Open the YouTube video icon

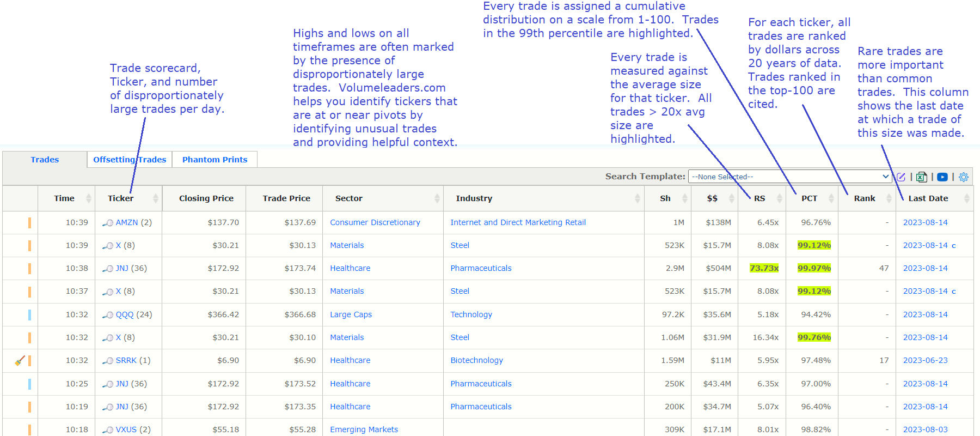(942, 177)
